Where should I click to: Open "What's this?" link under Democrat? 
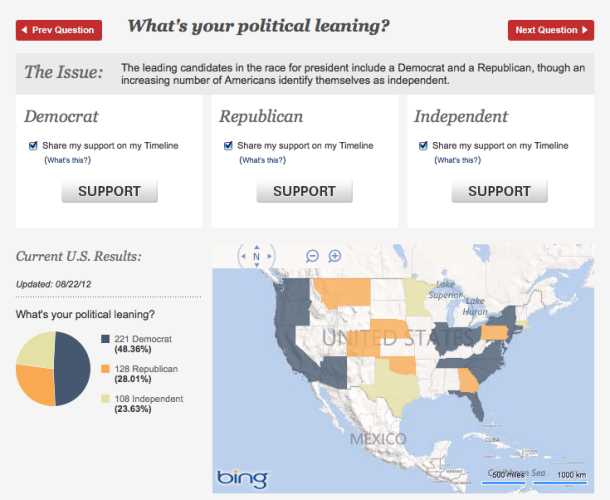click(x=68, y=160)
